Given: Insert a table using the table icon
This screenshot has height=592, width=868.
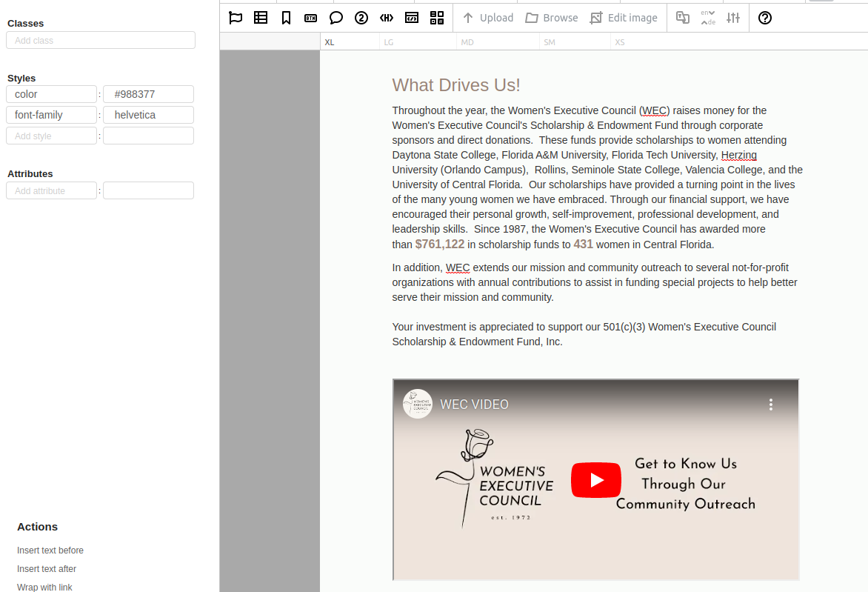Looking at the screenshot, I should 261,18.
